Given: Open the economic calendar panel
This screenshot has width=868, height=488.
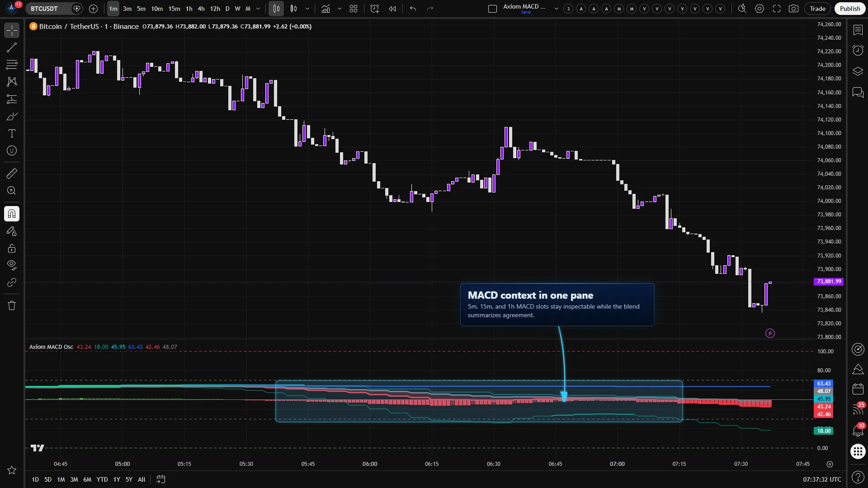Looking at the screenshot, I should [858, 389].
